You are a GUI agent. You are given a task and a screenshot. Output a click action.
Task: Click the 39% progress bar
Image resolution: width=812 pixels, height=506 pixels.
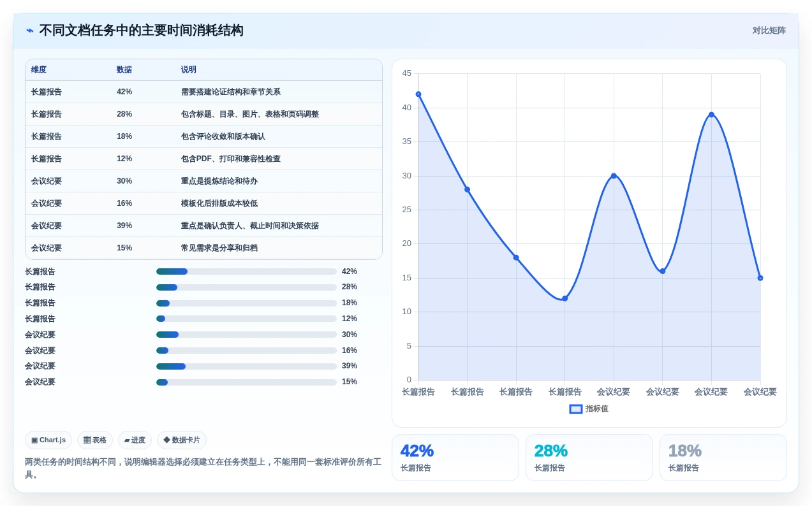pyautogui.click(x=246, y=366)
